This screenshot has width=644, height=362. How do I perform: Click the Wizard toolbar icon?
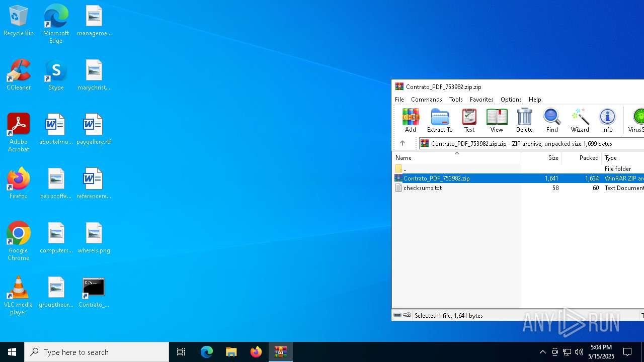[580, 120]
